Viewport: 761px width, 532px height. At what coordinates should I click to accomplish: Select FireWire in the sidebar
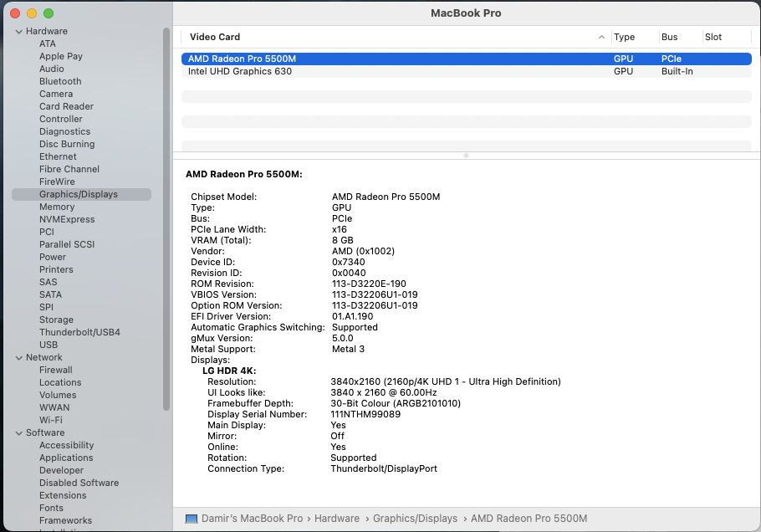(57, 182)
